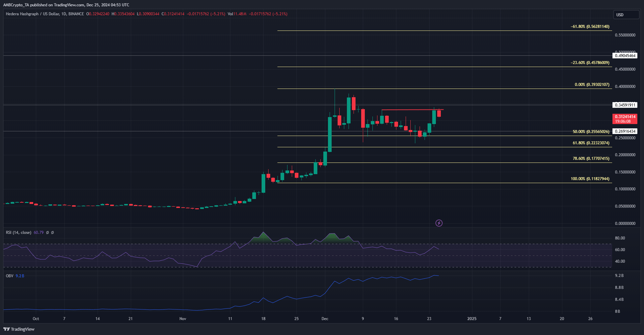Click date 26 on the time axis

click(590, 319)
